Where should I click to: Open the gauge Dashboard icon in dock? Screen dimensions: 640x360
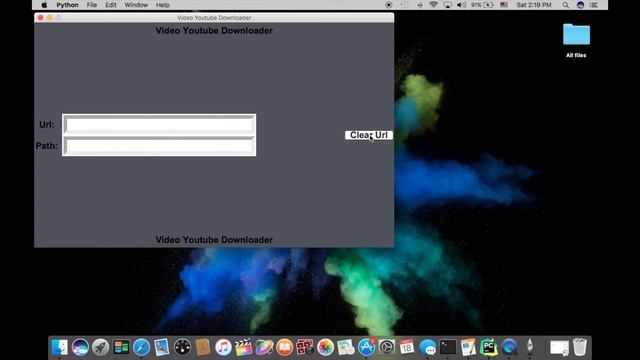coord(182,347)
